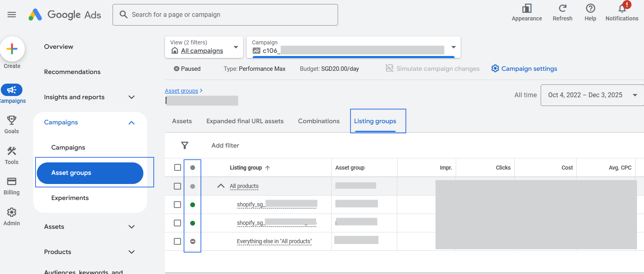Screen dimensions: 644x274
Task: Click the Create plus button
Action: coord(12,49)
